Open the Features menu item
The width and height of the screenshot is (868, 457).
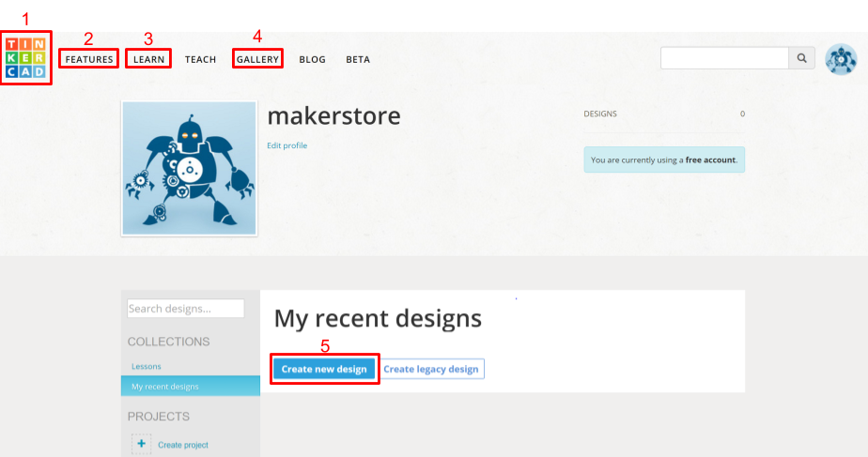(89, 59)
